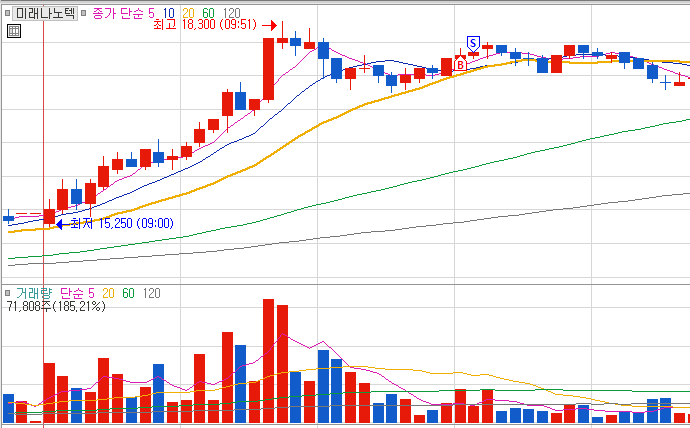Open the data table grid icon
The image size is (690, 428).
tap(14, 31)
